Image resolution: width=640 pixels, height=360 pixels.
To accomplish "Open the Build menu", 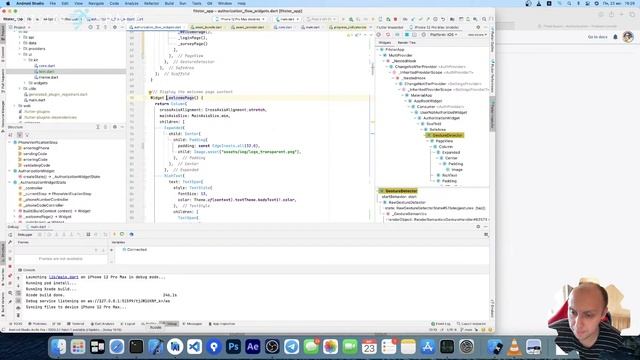I will pos(169,3).
